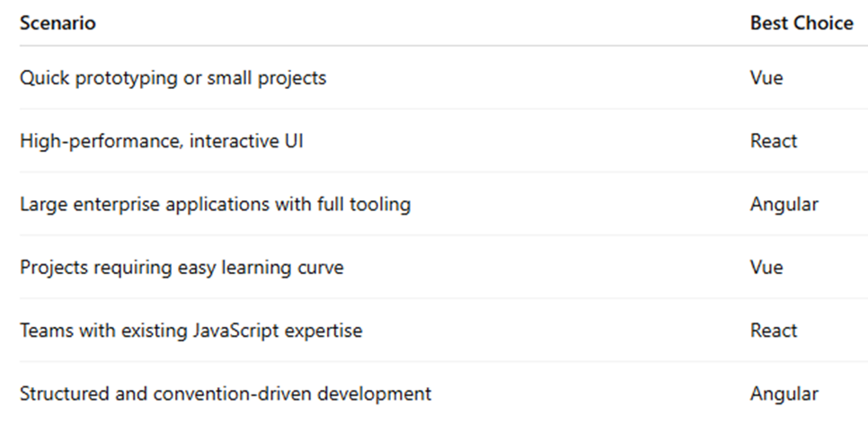The height and width of the screenshot is (424, 868).
Task: Select the 'Large enterprise applications with full tooling' cell
Action: coord(215,204)
